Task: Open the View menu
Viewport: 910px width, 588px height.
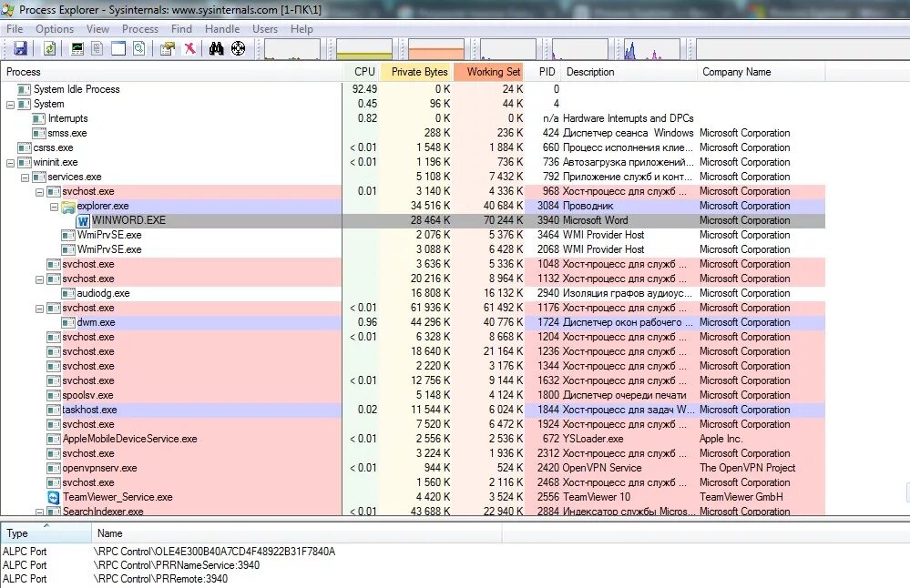Action: point(97,29)
